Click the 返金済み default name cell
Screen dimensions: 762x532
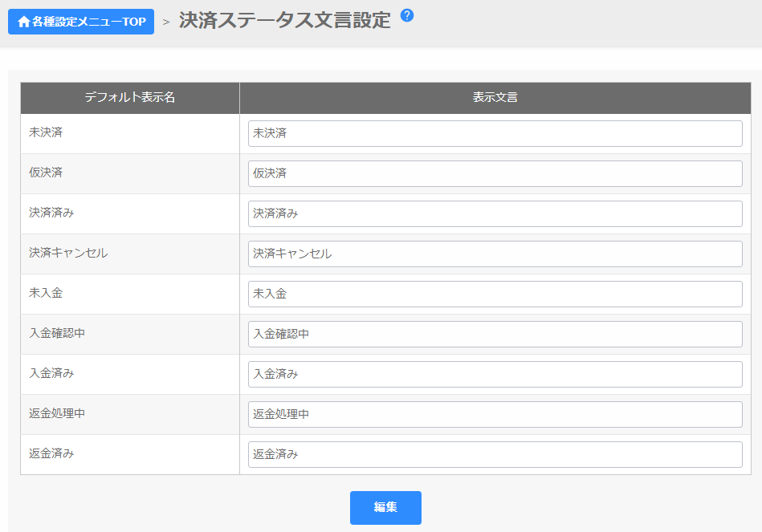point(51,453)
